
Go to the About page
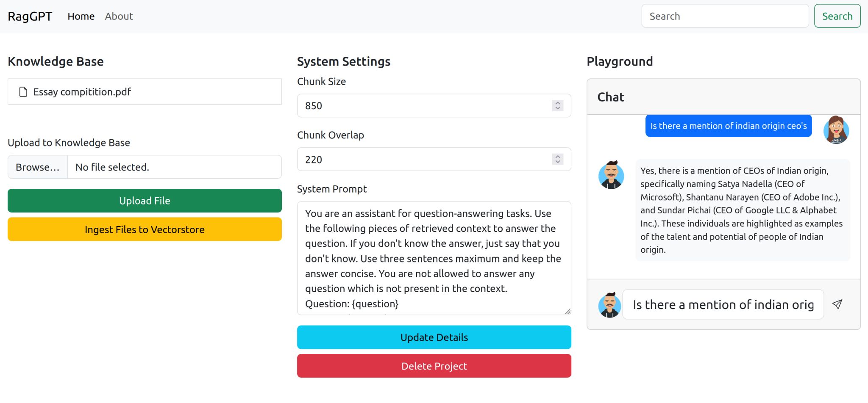click(x=119, y=17)
